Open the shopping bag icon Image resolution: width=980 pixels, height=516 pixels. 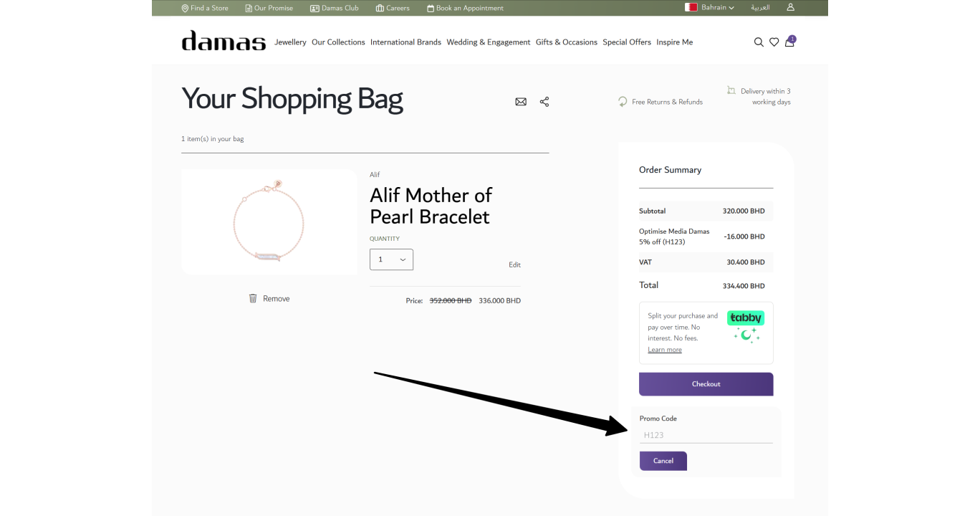790,42
